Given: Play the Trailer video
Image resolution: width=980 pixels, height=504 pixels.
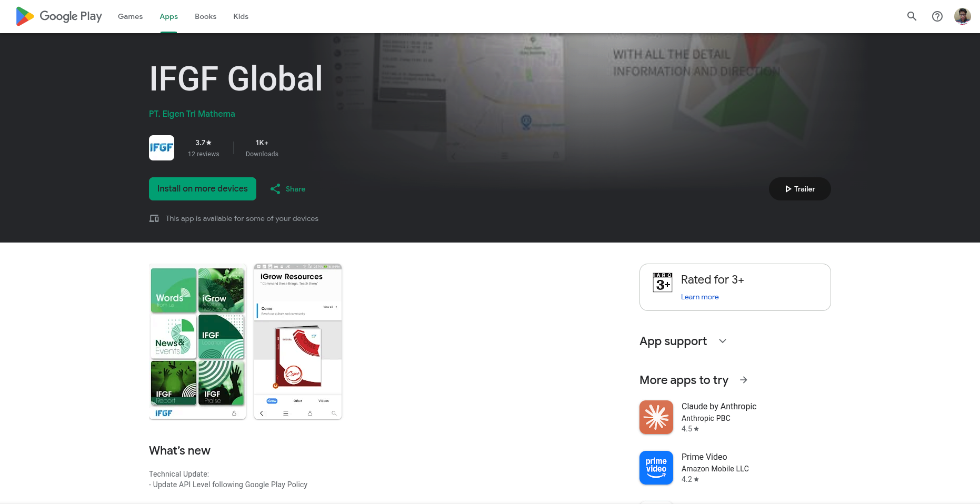Looking at the screenshot, I should [800, 189].
